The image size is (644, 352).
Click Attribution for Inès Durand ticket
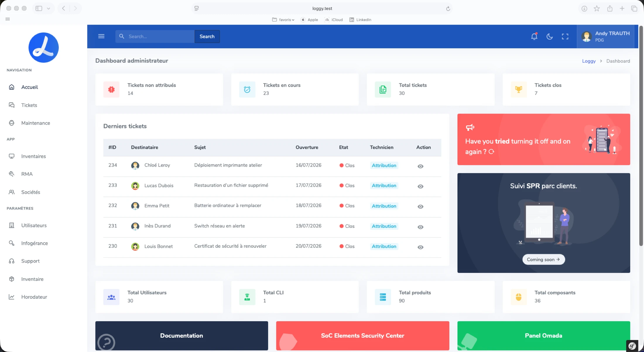click(384, 226)
